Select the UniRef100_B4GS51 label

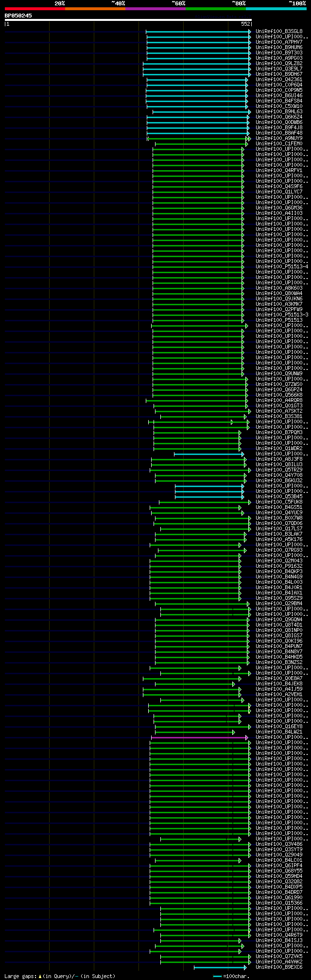coord(279,507)
